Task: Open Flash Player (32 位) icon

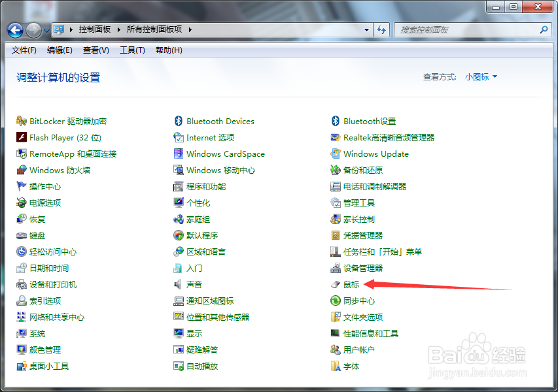Action: (x=22, y=138)
